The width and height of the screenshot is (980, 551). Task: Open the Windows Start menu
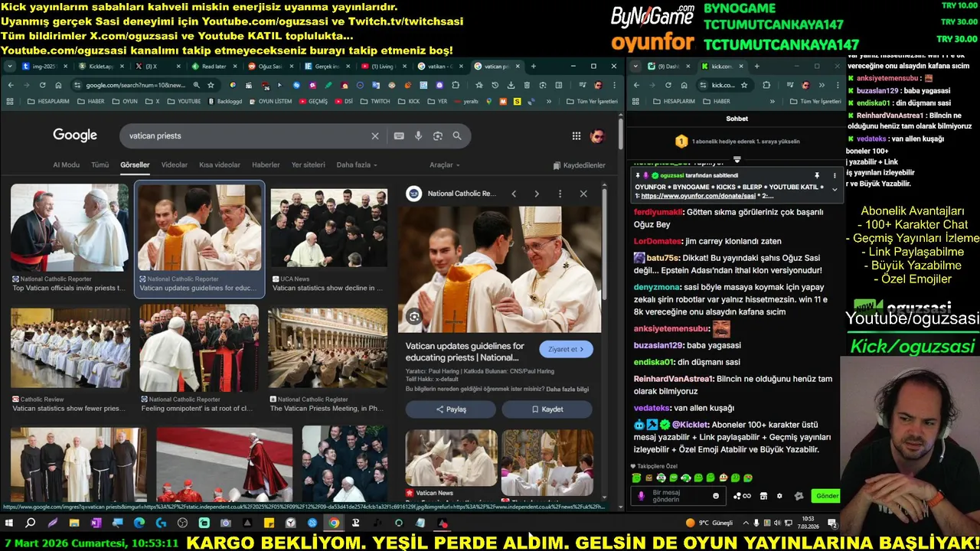point(9,523)
